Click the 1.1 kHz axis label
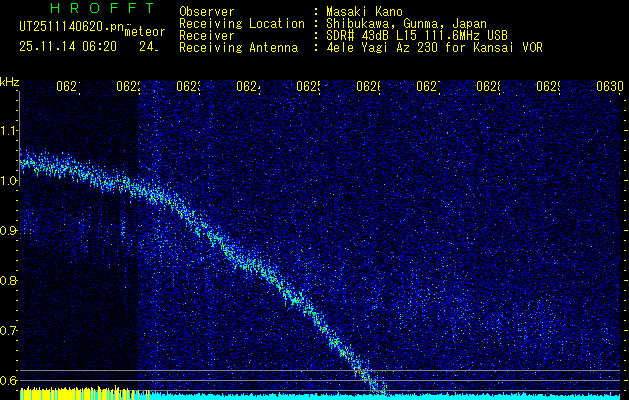 [8, 131]
